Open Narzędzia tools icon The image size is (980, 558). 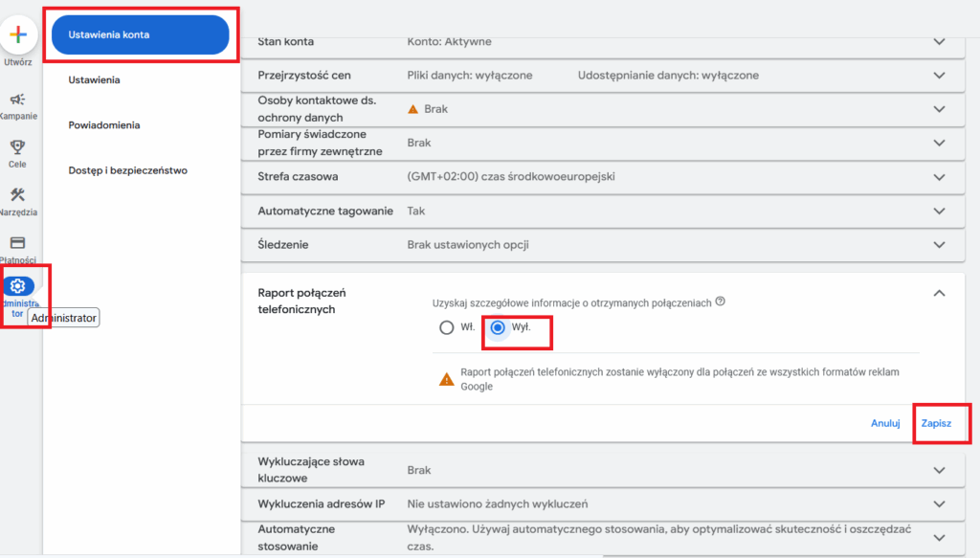click(17, 195)
